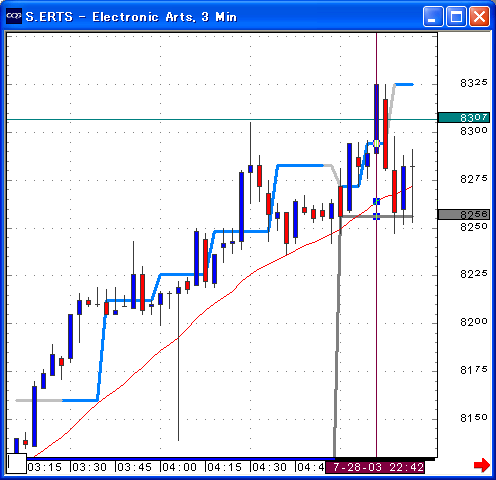Click the 8225 price axis label
496x480 pixels.
pos(474,274)
